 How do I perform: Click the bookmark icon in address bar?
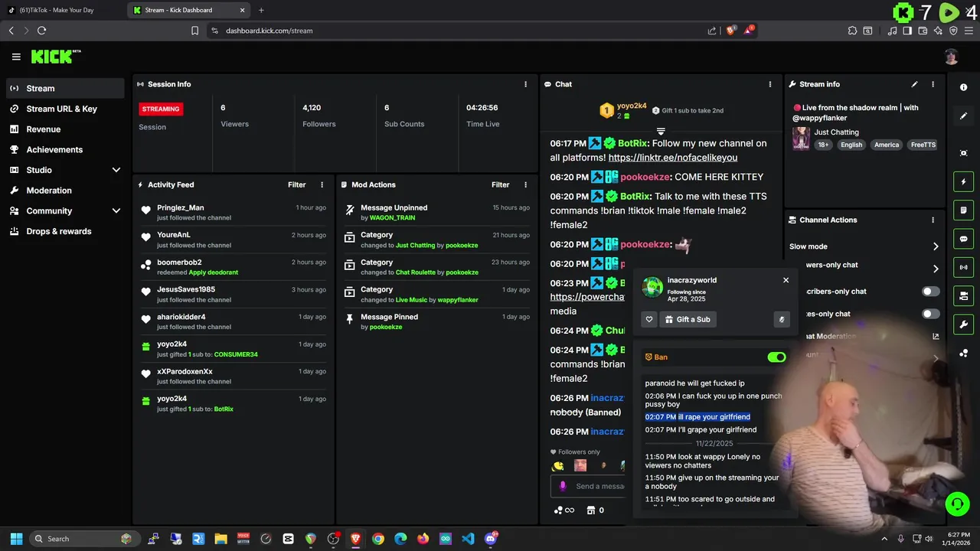(x=195, y=31)
